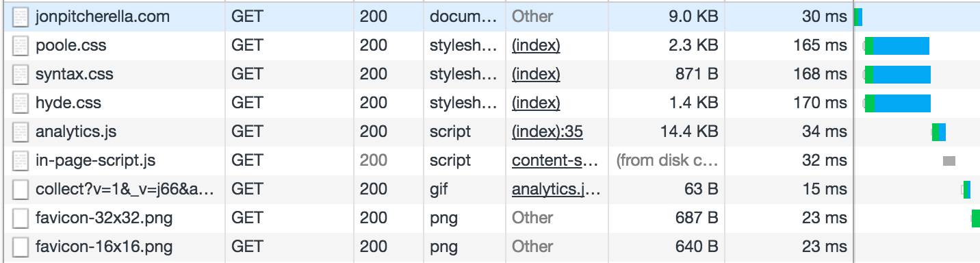Click the in-page-script.js file icon
980x263 pixels.
click(x=21, y=161)
